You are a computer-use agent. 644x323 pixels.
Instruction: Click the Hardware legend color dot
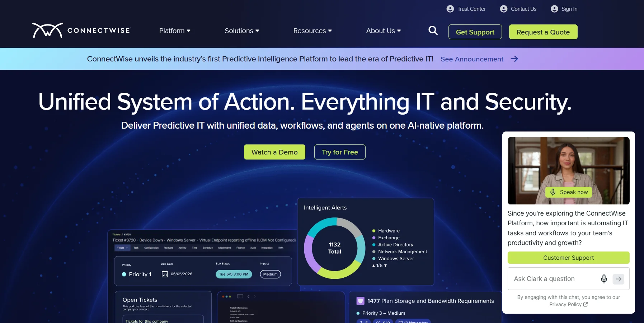(x=374, y=231)
